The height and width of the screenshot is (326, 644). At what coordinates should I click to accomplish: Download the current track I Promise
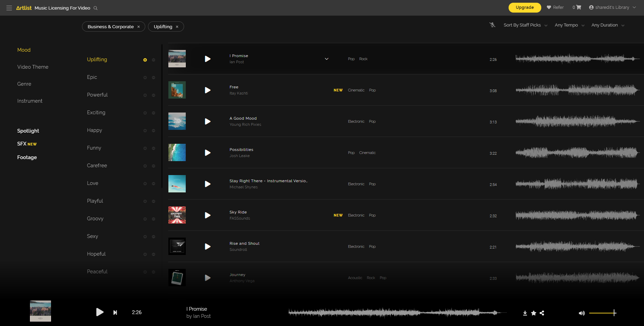(x=525, y=313)
